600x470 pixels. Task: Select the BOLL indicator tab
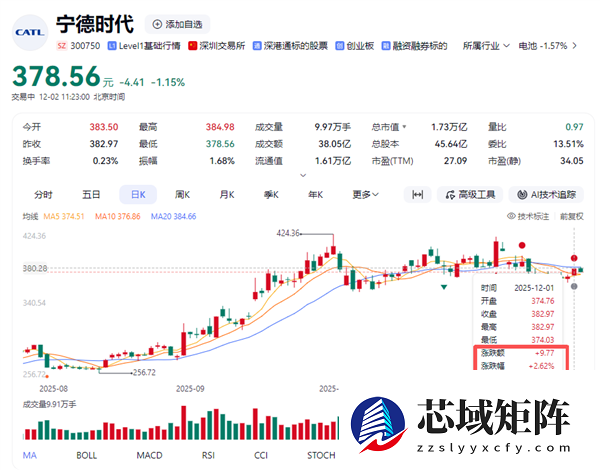(x=86, y=455)
